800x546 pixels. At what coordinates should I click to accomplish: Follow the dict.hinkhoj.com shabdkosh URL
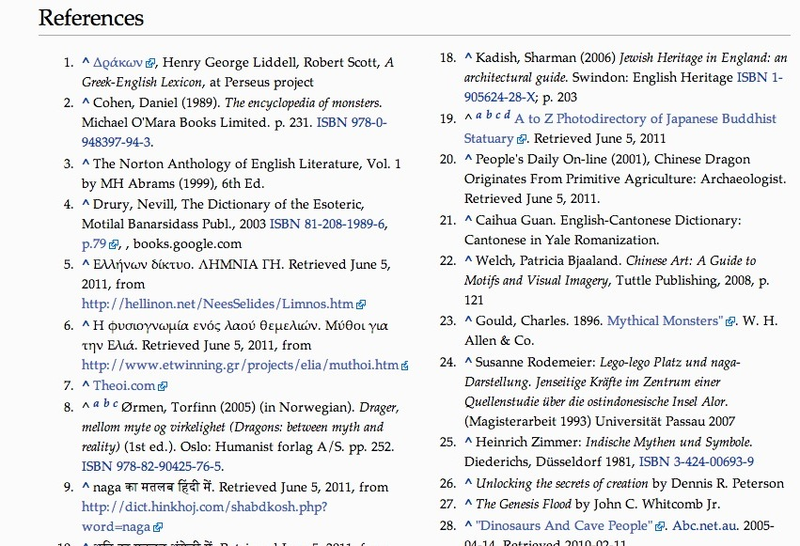tap(204, 516)
